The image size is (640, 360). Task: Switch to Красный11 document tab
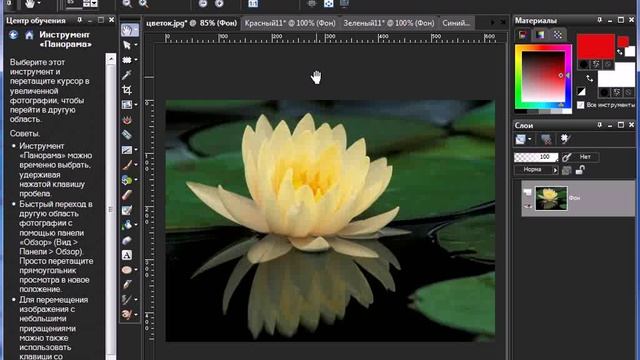click(x=290, y=23)
